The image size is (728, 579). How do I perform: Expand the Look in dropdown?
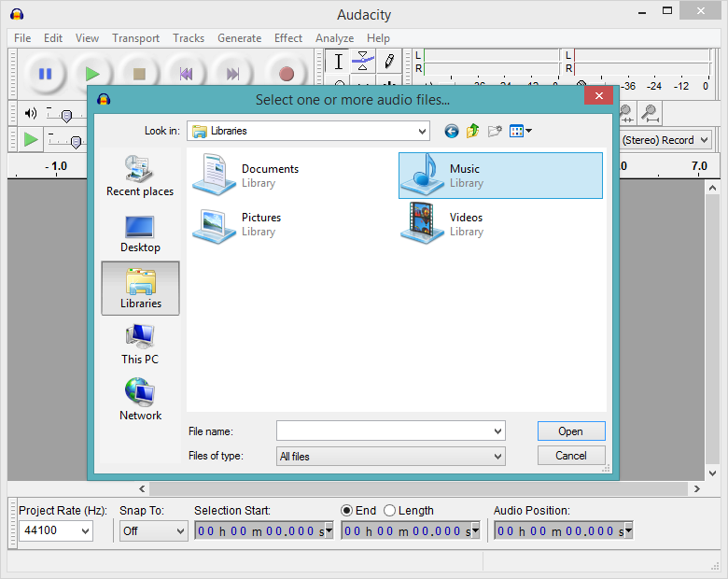422,131
